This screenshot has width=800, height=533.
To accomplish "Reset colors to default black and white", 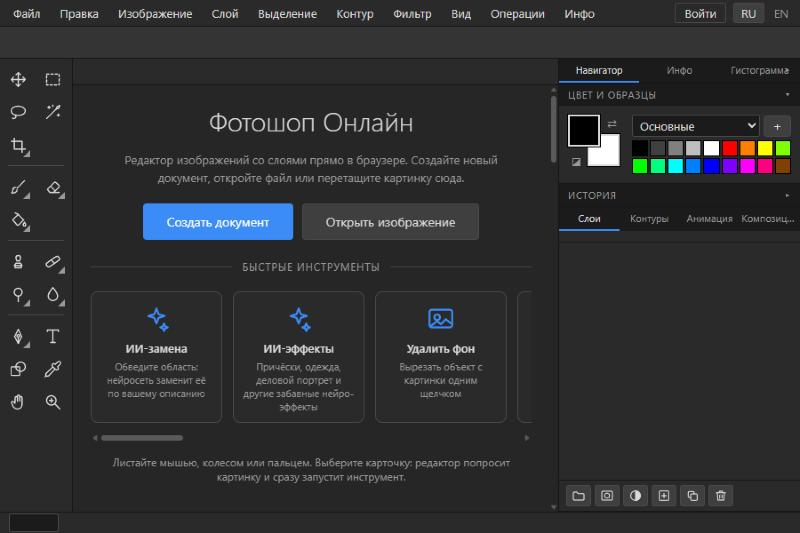I will pos(576,162).
